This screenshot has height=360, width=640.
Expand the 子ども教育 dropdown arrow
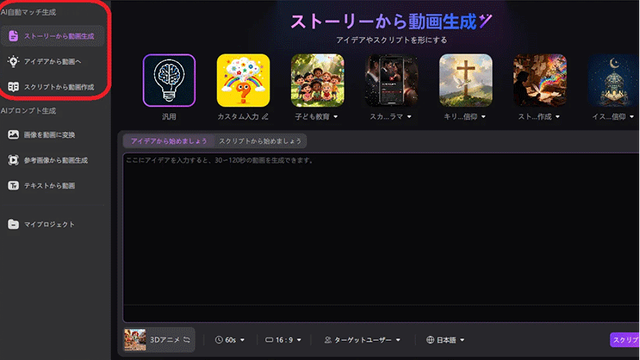[336, 117]
